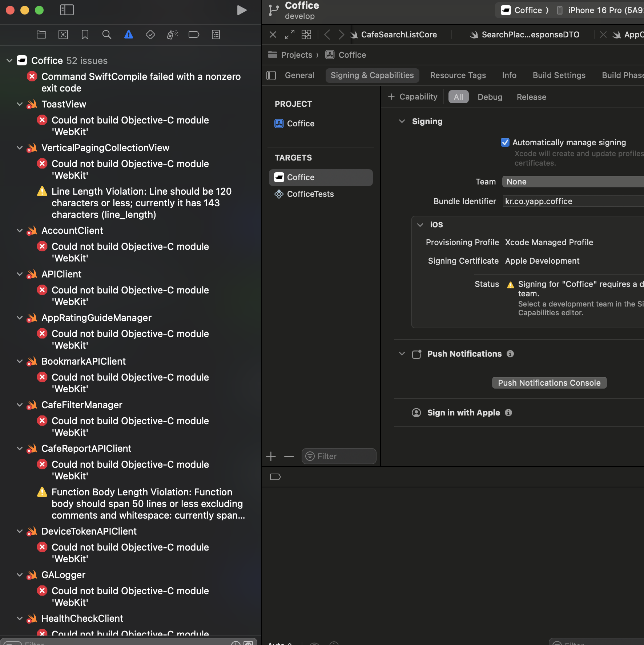Viewport: 644px width, 645px height.
Task: Select the Release configuration filter
Action: pos(531,97)
